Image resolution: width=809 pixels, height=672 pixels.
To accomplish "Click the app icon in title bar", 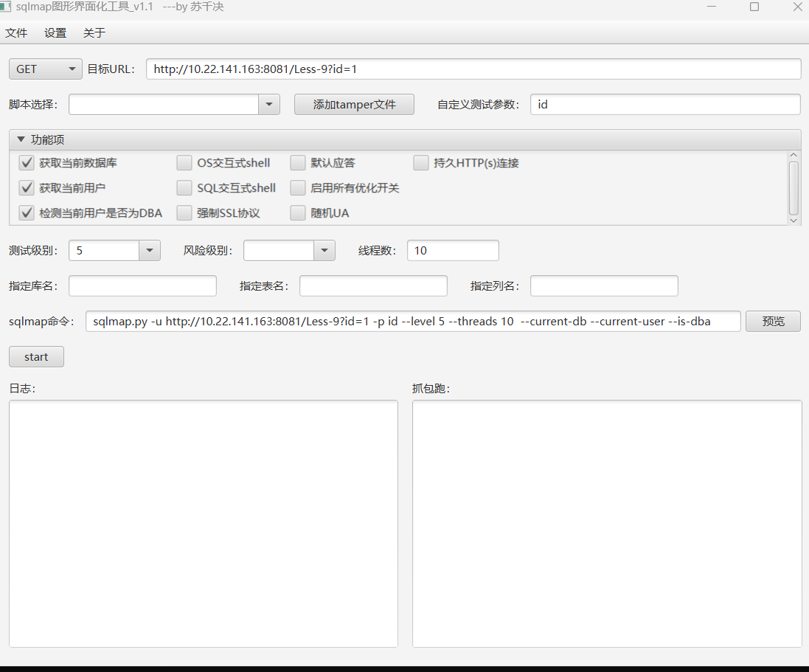I will pos(6,7).
